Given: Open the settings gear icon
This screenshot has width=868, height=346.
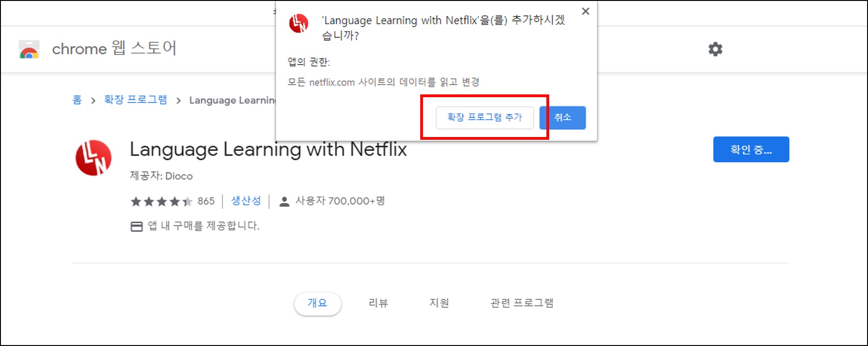Looking at the screenshot, I should (x=715, y=49).
